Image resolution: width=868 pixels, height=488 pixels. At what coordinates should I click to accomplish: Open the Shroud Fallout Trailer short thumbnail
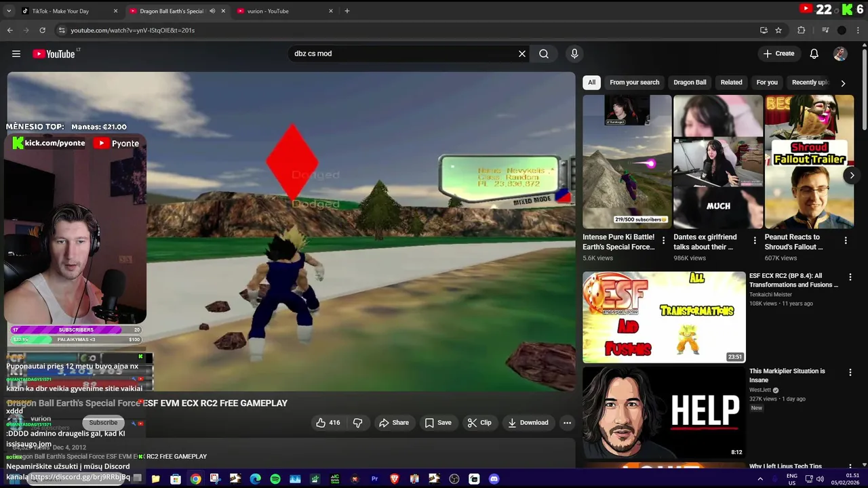click(809, 161)
